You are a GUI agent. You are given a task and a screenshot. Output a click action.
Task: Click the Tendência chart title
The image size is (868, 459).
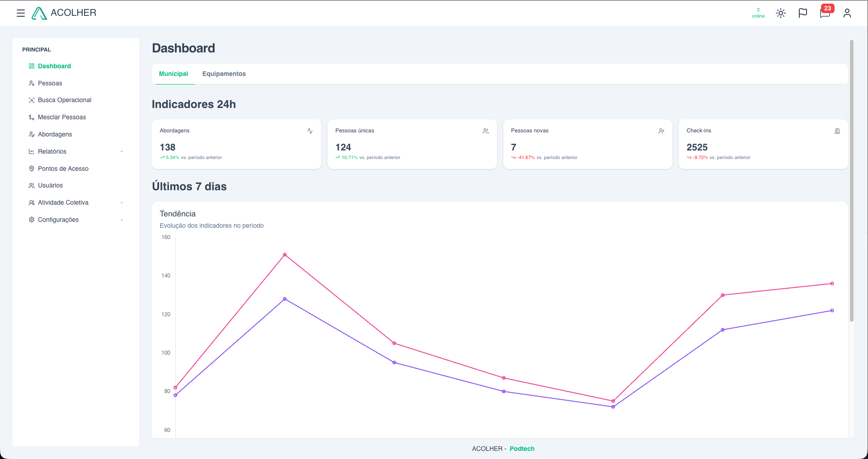(x=178, y=214)
